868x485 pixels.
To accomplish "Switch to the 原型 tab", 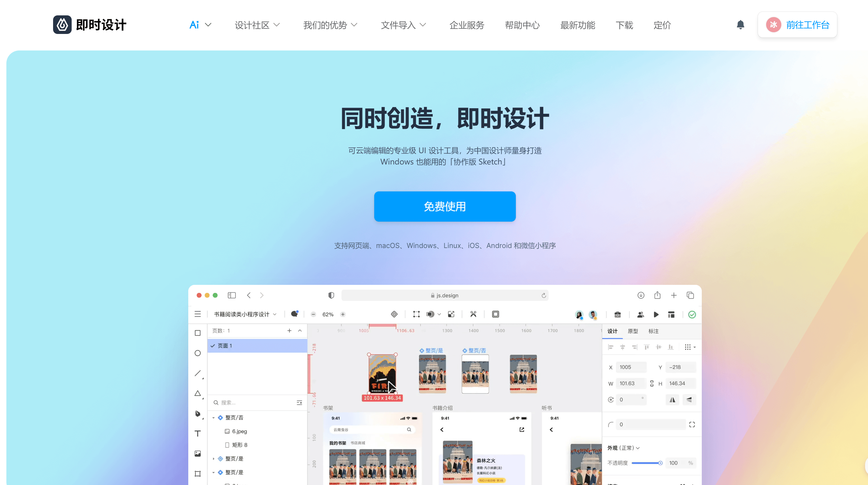I will [x=633, y=331].
